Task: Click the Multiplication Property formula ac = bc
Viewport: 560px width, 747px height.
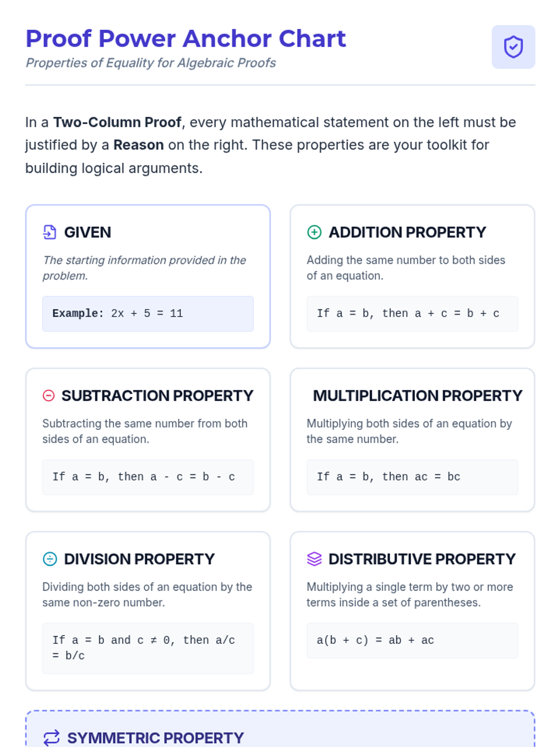Action: [x=412, y=477]
